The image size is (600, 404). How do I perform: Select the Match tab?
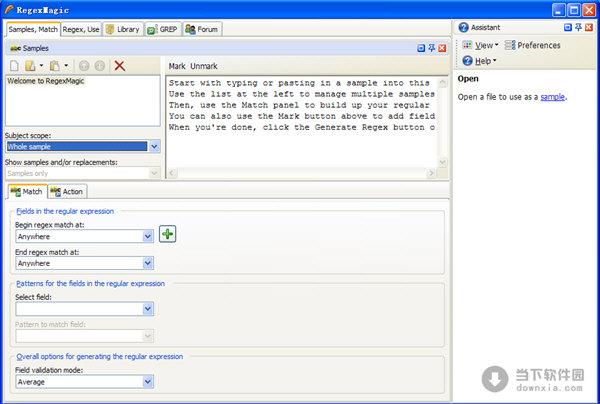(x=27, y=192)
